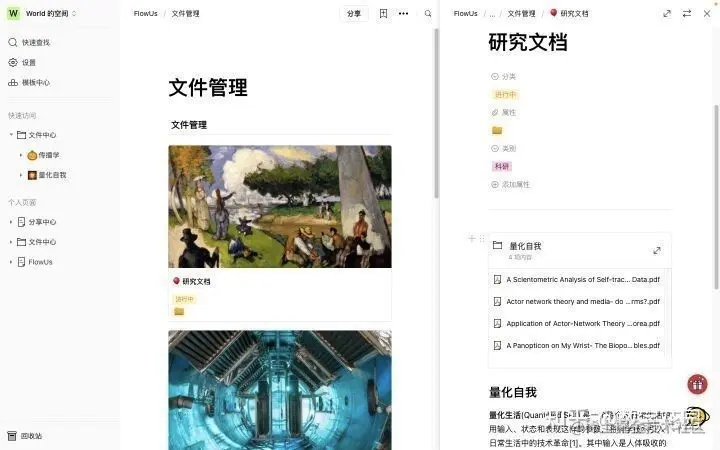Click the folder icon under 属性
The height and width of the screenshot is (450, 720).
click(x=497, y=130)
